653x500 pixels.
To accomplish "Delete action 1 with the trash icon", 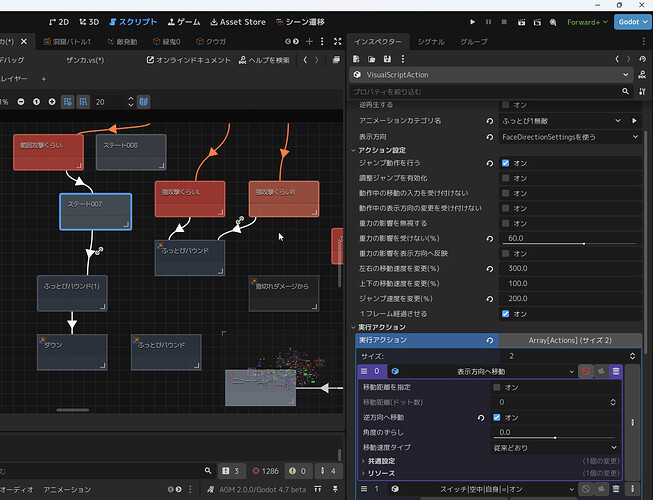I will pyautogui.click(x=616, y=489).
